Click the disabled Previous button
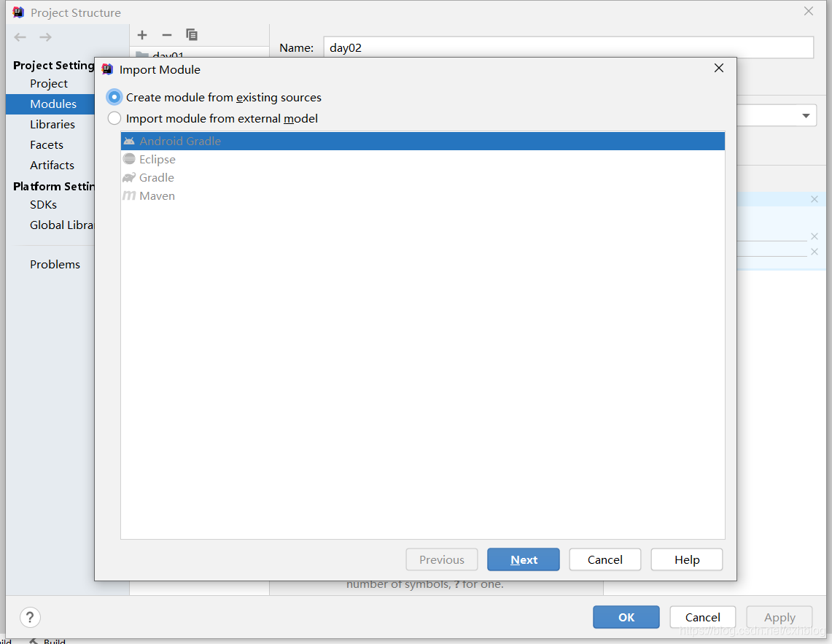Image resolution: width=832 pixels, height=644 pixels. (x=441, y=559)
